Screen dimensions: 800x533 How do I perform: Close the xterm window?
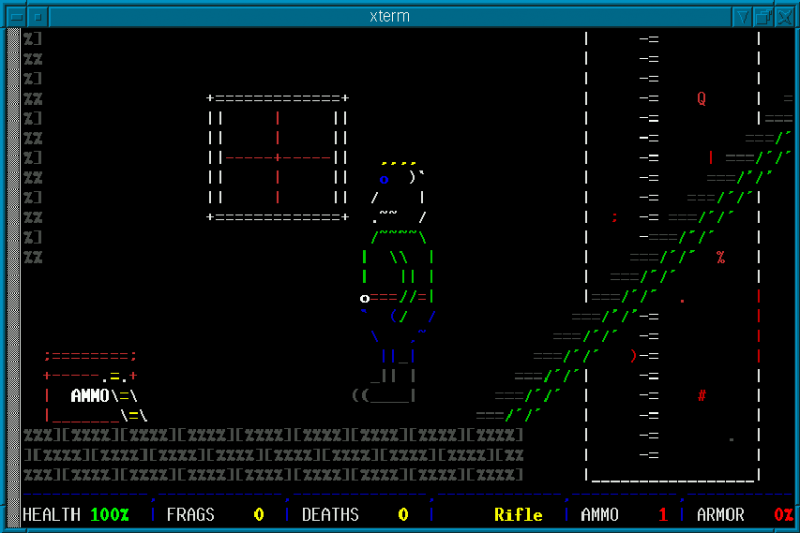pos(784,17)
